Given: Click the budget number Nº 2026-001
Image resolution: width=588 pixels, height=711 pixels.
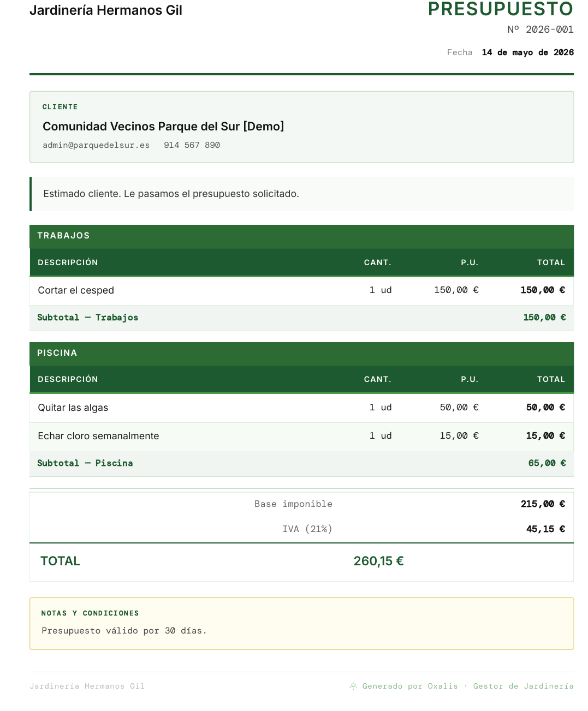Looking at the screenshot, I should point(541,29).
